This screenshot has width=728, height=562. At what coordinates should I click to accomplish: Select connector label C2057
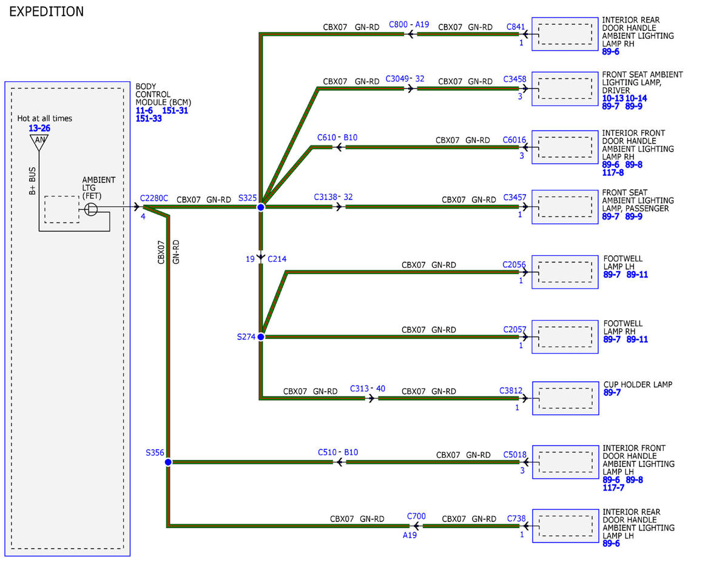514,329
